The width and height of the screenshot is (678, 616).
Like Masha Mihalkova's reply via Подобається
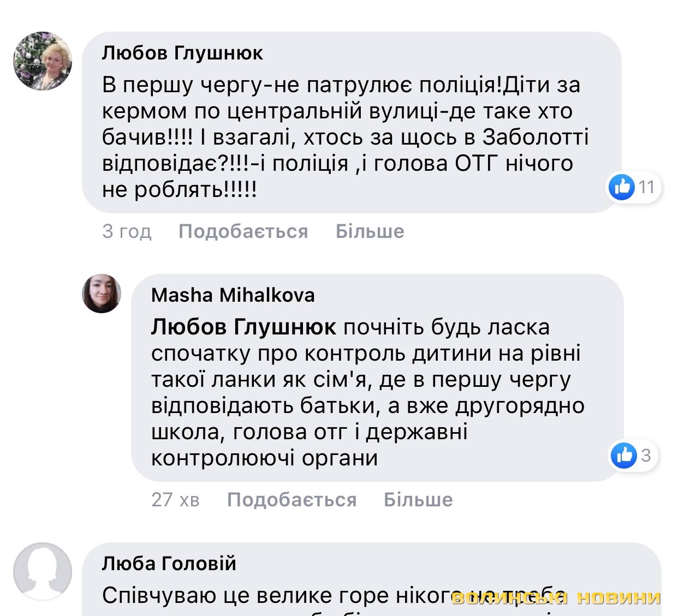[x=292, y=500]
